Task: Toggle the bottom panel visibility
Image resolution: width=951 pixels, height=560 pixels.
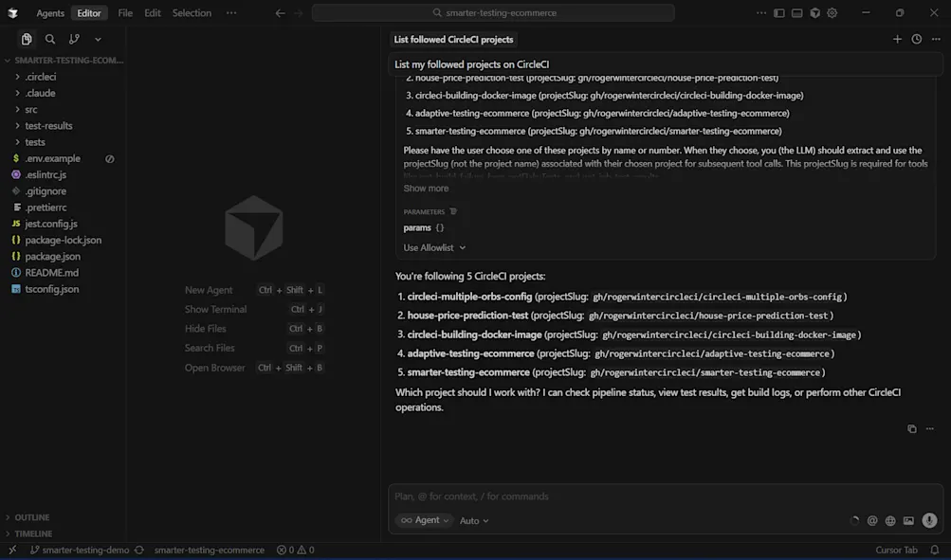Action: point(796,12)
